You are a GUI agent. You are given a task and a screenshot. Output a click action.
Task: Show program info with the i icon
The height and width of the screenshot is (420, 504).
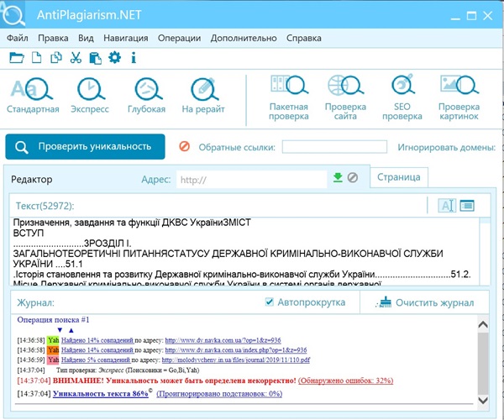coord(134,58)
